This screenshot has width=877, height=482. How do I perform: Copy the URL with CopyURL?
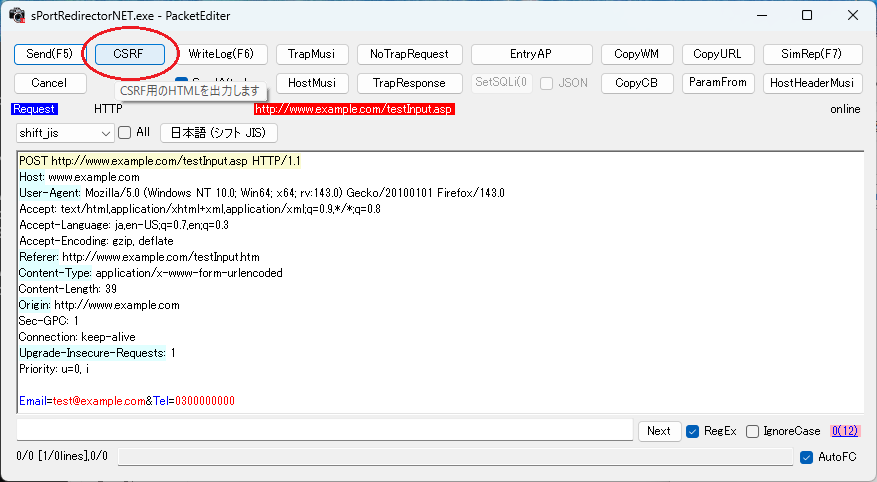(718, 54)
